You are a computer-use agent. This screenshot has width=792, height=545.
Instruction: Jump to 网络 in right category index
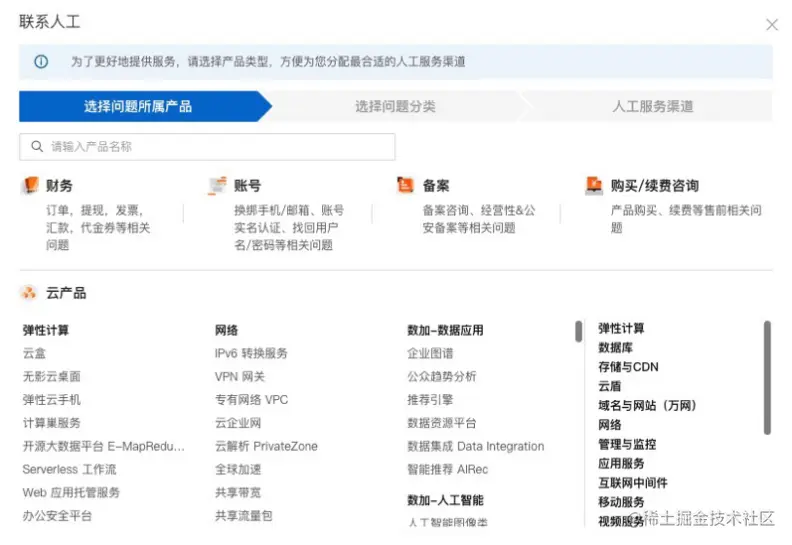pyautogui.click(x=610, y=425)
